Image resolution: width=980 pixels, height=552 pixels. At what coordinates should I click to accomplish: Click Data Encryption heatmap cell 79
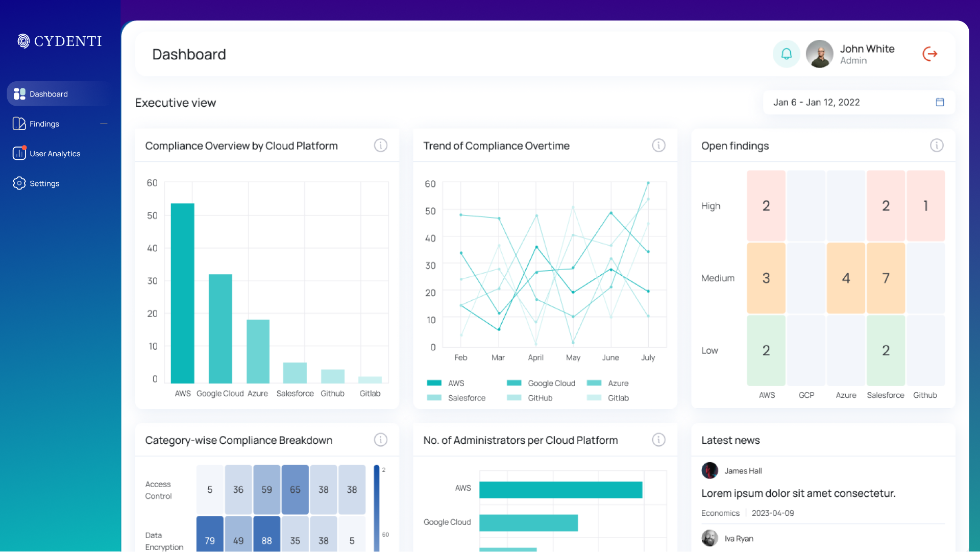click(x=210, y=534)
